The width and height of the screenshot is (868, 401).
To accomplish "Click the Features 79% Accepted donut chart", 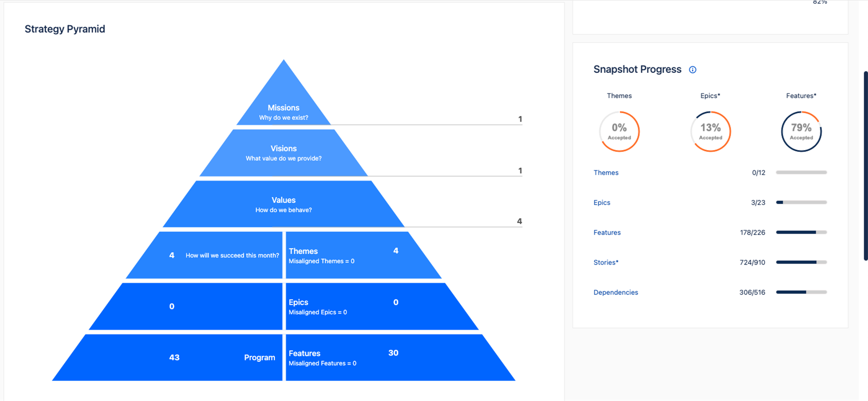I will (801, 131).
